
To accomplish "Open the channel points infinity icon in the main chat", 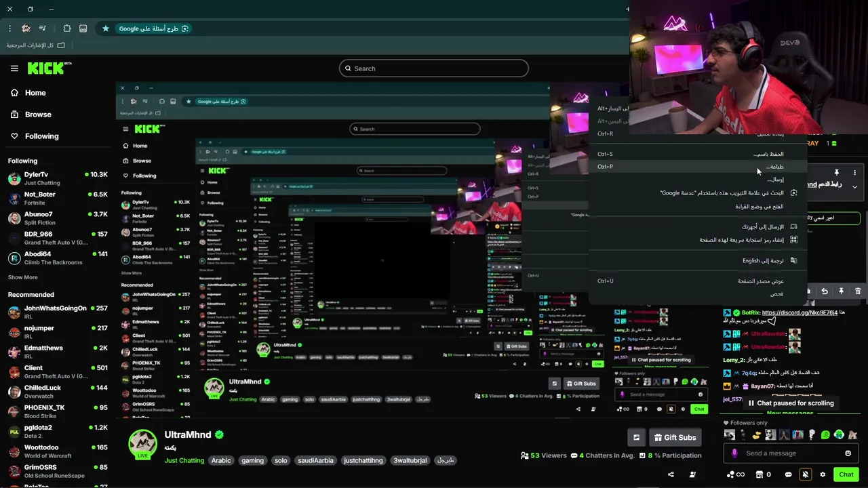I will click(735, 474).
